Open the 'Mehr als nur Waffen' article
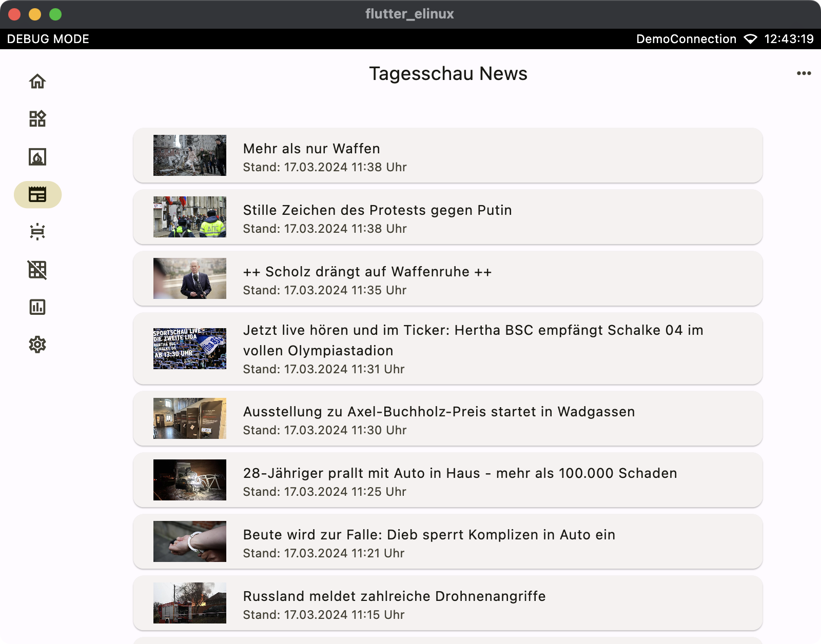Image resolution: width=821 pixels, height=644 pixels. (x=448, y=155)
